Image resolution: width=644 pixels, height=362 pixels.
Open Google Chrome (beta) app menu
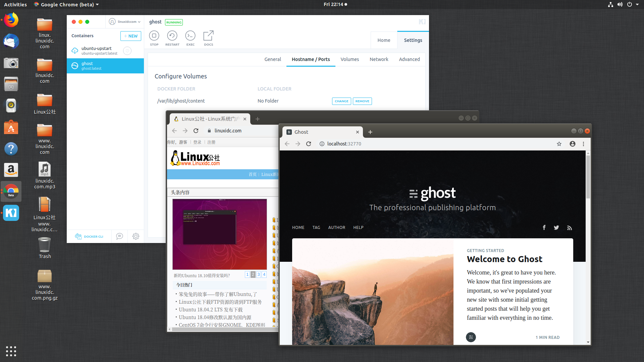click(x=66, y=4)
